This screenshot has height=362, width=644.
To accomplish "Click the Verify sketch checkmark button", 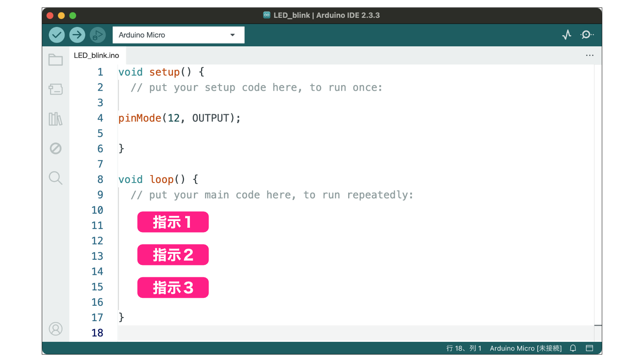I will 57,35.
